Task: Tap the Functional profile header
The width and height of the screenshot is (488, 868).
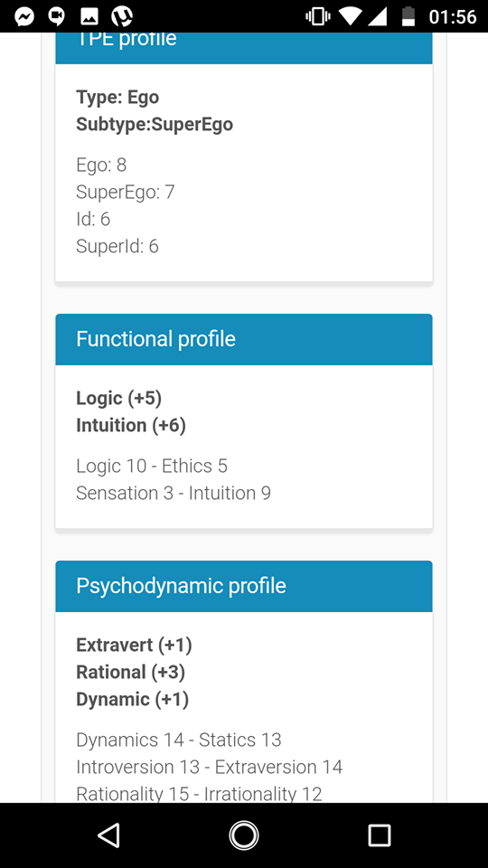Action: [x=244, y=339]
